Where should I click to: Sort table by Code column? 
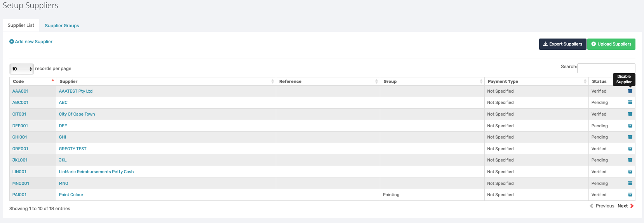click(33, 81)
